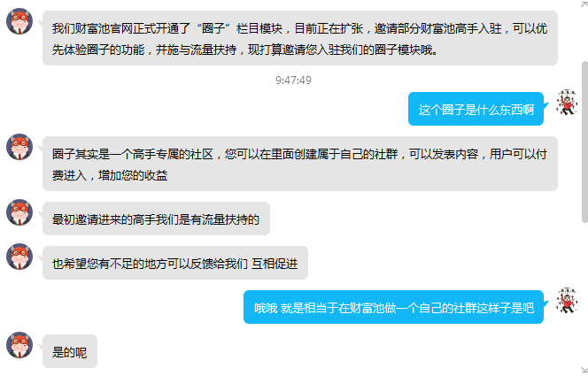The height and width of the screenshot is (376, 588).
Task: Click the user avatar beside '这个圈子是什么东西啊'
Action: pos(567,103)
